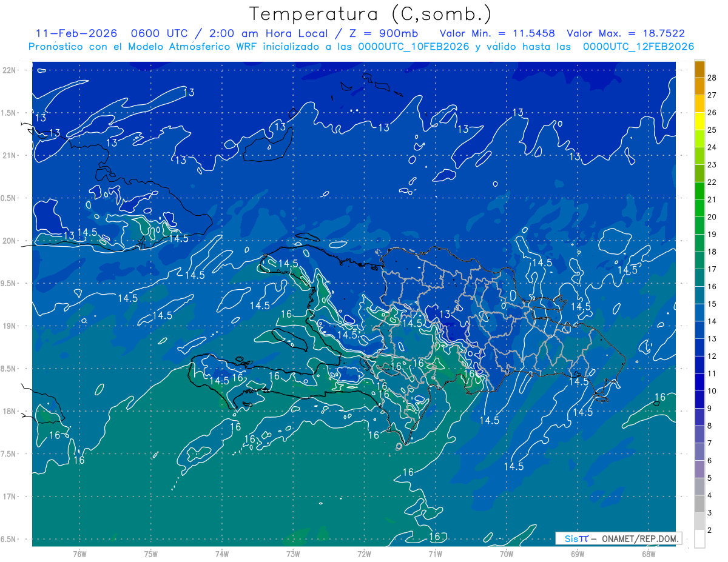The width and height of the screenshot is (728, 562).
Task: Click the "21N" latitude axis label
Action: click(10, 155)
